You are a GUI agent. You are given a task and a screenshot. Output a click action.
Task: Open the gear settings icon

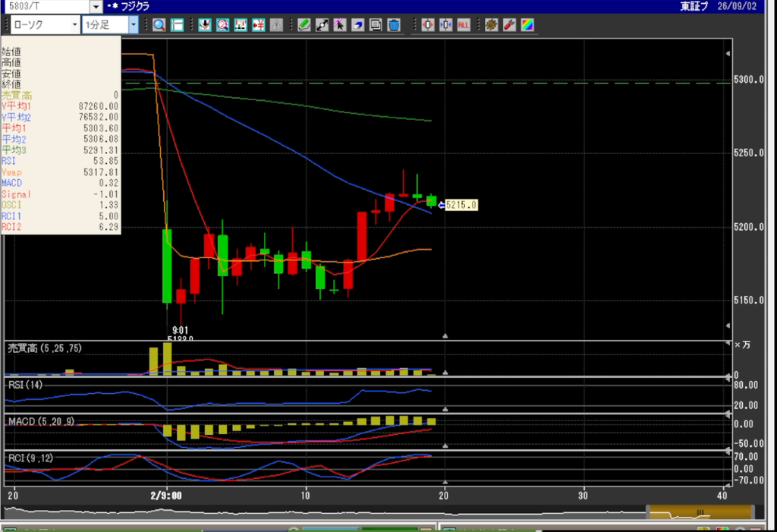491,25
